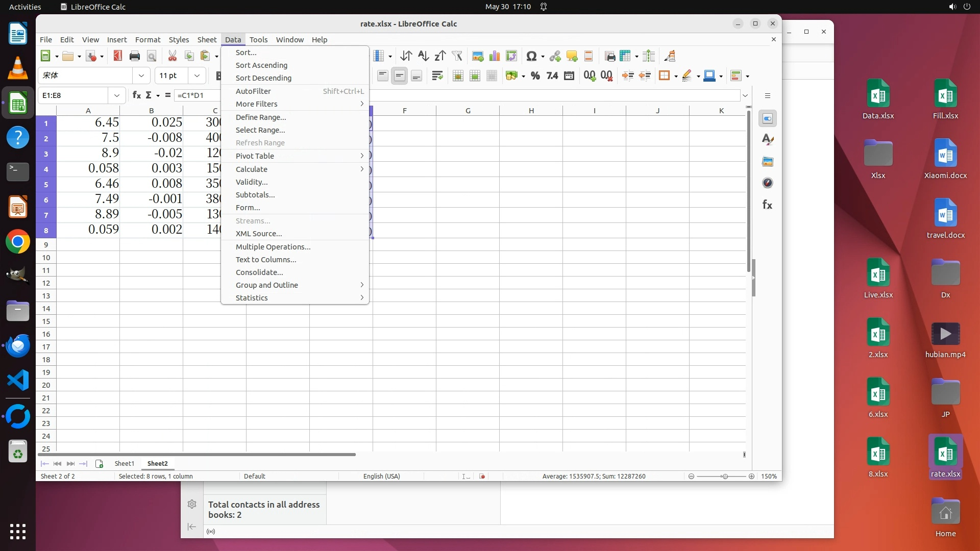Choose Text to Columns menu entry
This screenshot has width=980, height=551.
[265, 260]
